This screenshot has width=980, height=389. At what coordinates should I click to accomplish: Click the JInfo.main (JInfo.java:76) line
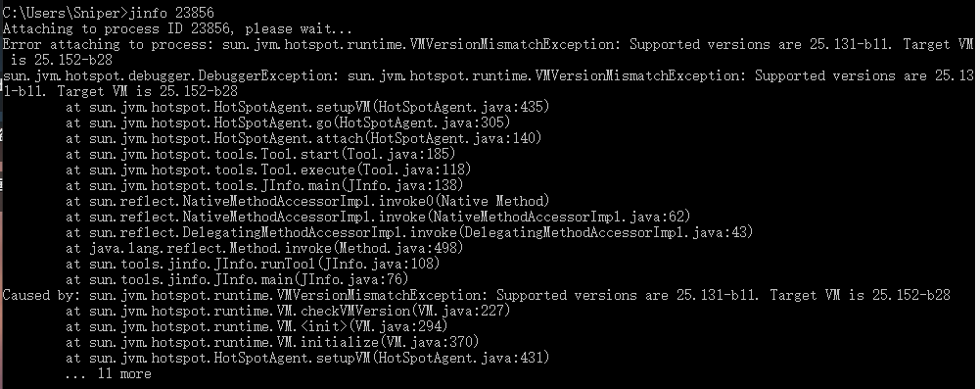coord(238,279)
